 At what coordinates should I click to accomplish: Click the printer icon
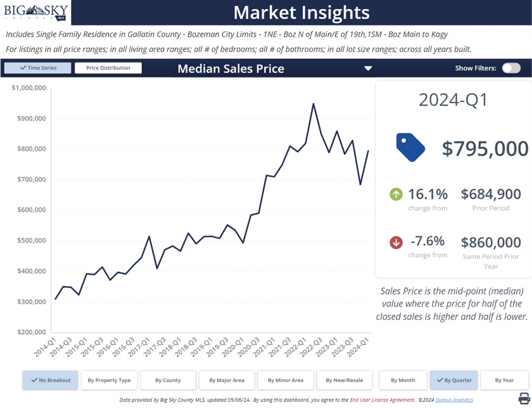[x=524, y=399]
